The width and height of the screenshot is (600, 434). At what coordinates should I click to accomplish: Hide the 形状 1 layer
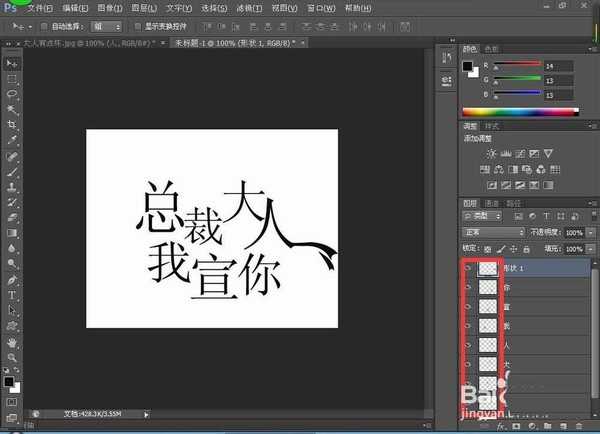[x=466, y=268]
